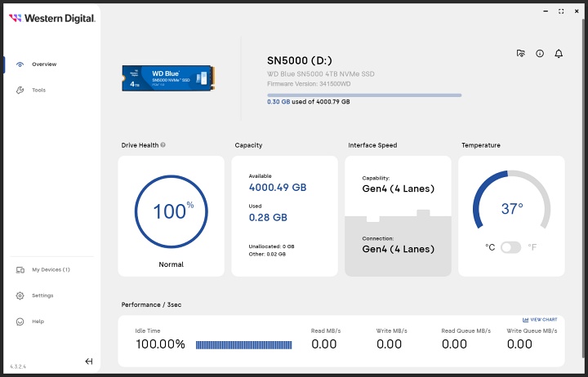Click the 'SN5000 (D:)' drive title

click(x=300, y=60)
